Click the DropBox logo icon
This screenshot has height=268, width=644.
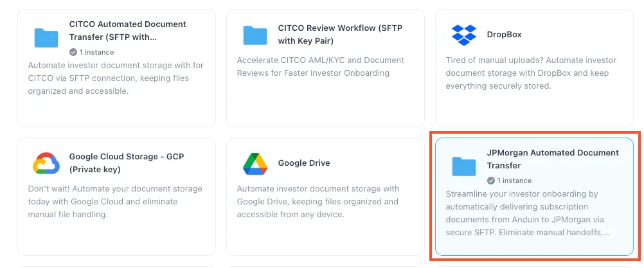click(463, 35)
